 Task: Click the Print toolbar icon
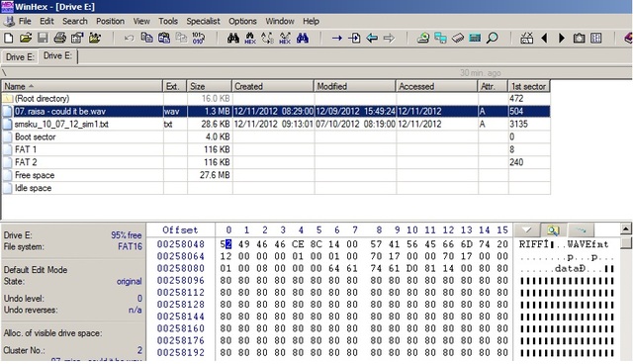60,38
